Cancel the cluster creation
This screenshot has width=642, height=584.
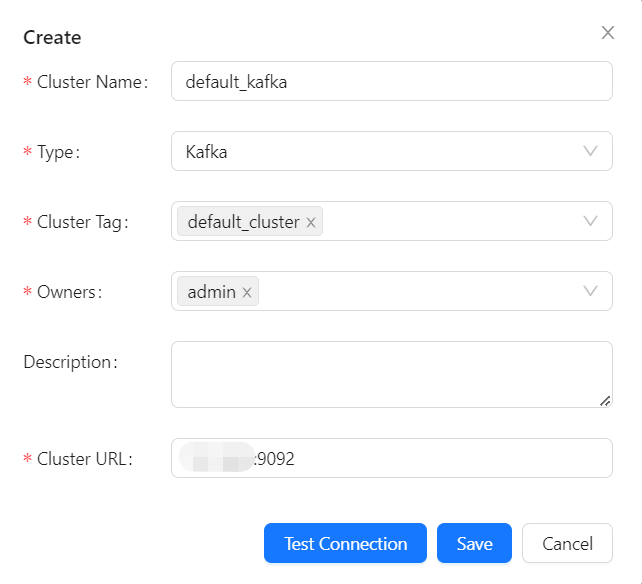(567, 544)
